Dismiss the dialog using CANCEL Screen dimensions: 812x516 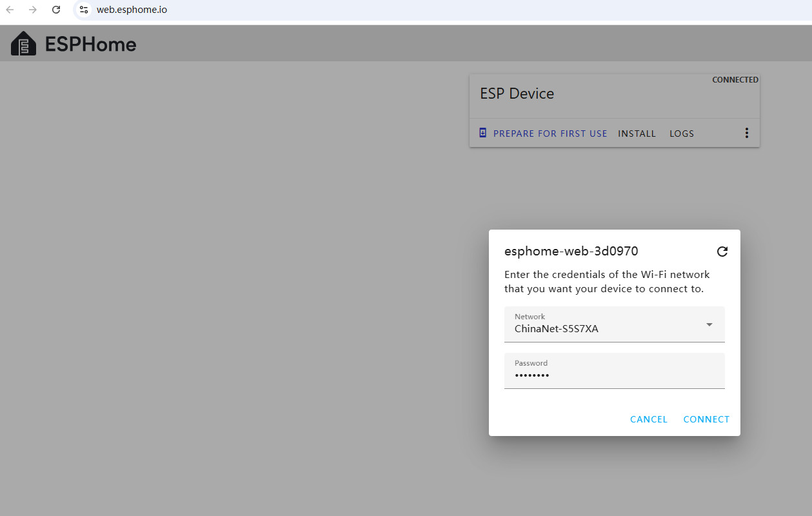coord(648,419)
